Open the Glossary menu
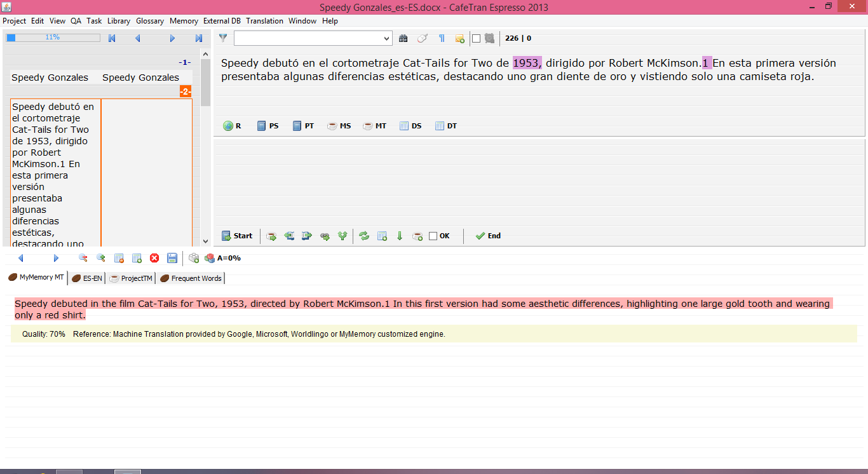Image resolution: width=868 pixels, height=474 pixels. [x=149, y=21]
